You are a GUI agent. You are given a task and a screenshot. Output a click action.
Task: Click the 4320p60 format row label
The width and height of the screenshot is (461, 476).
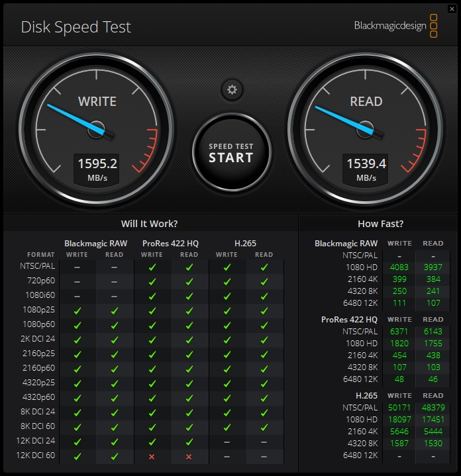click(x=38, y=397)
